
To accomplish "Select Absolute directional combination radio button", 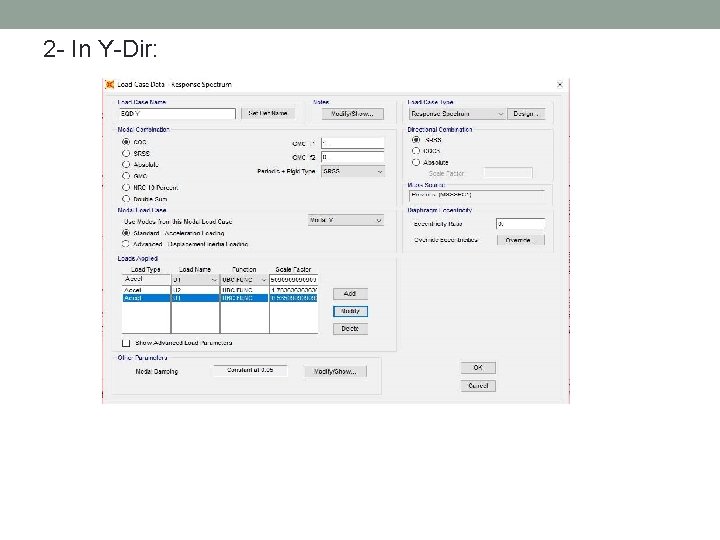I will pyautogui.click(x=416, y=162).
